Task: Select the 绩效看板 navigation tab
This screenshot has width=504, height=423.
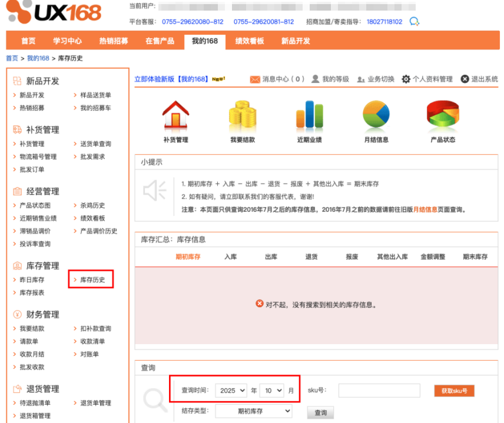Action: [249, 41]
